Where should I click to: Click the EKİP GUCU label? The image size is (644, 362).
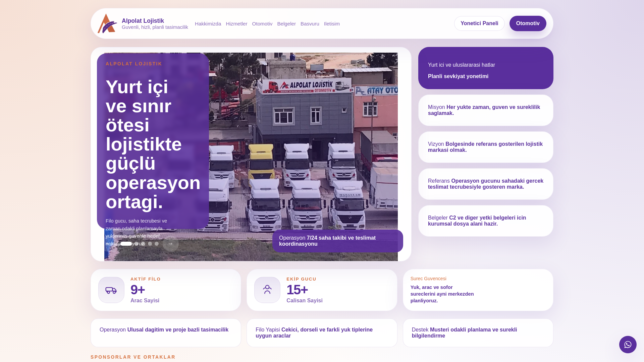tap(301, 279)
